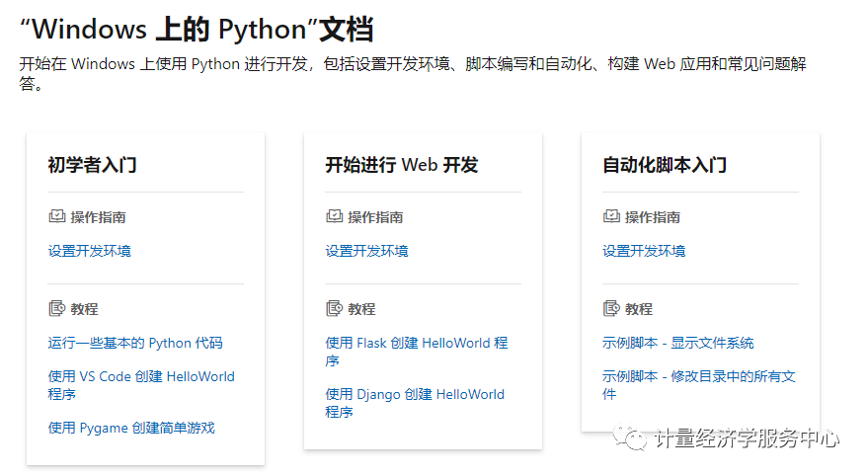The height and width of the screenshot is (476, 868).
Task: Click 教程 label in 初学者入门 card
Action: tap(85, 309)
